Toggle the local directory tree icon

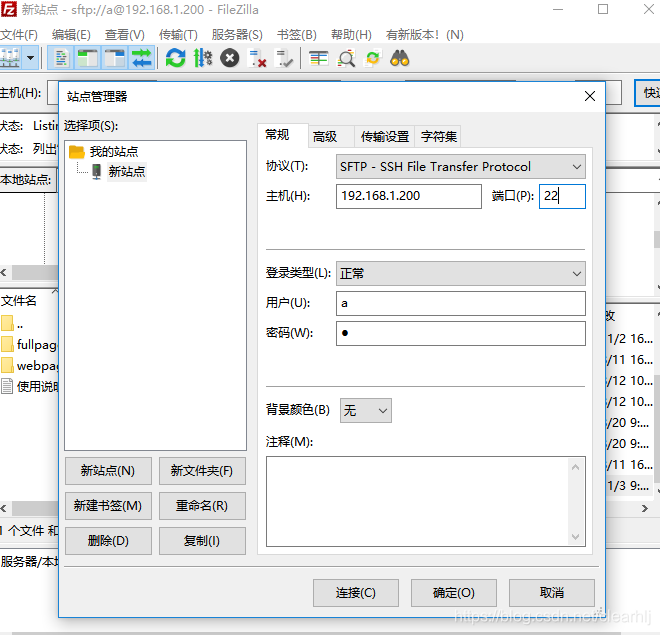[88, 58]
